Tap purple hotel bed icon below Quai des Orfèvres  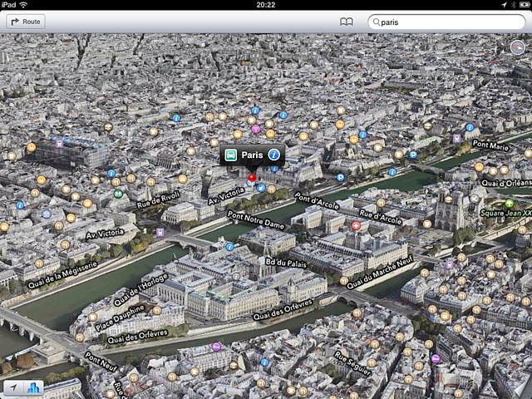pyautogui.click(x=216, y=347)
